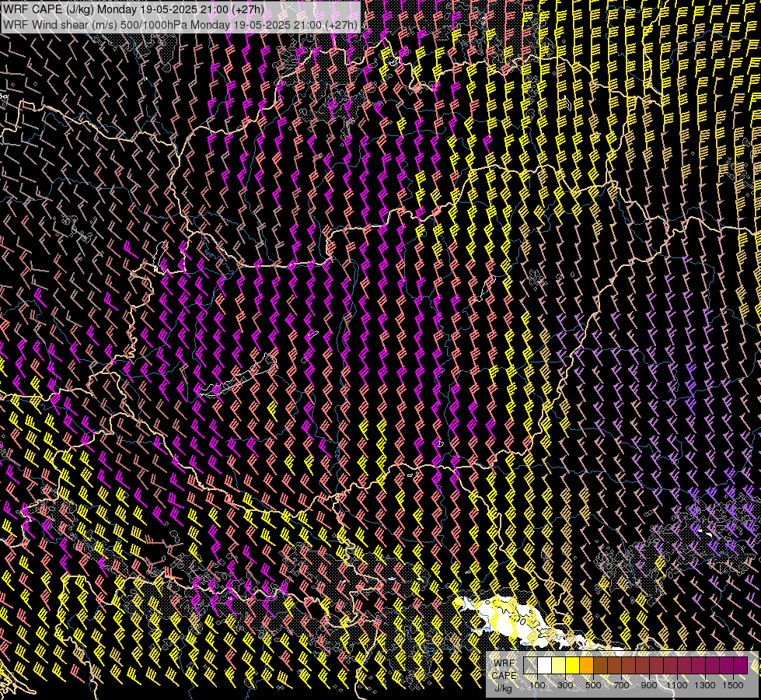Click the legend value 1300
Viewport: 761px width, 700px height.
click(x=705, y=685)
